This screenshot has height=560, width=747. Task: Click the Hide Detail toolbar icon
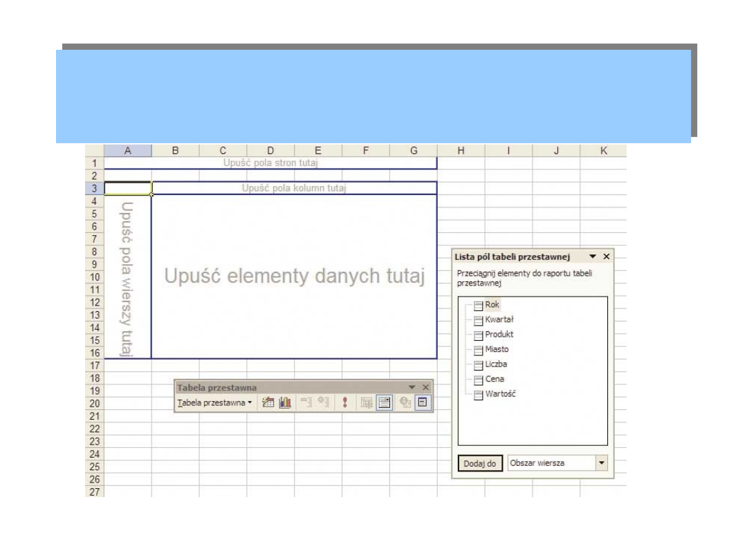tap(306, 402)
